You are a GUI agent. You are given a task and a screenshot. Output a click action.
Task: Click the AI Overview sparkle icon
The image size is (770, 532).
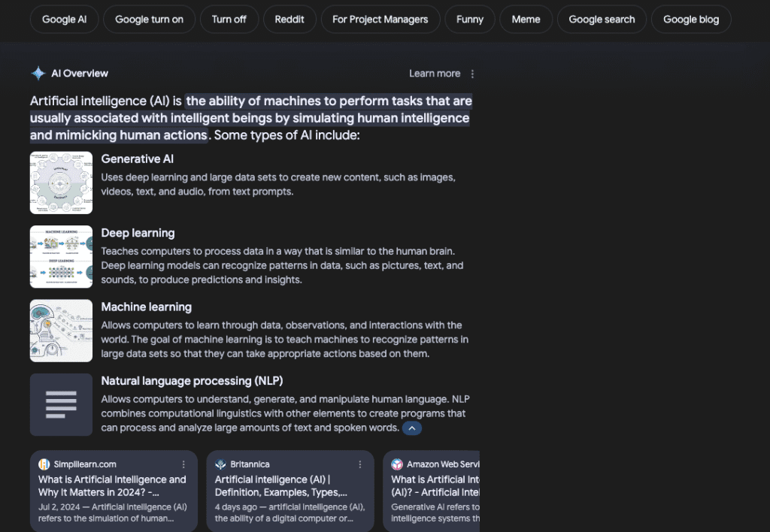tap(38, 73)
